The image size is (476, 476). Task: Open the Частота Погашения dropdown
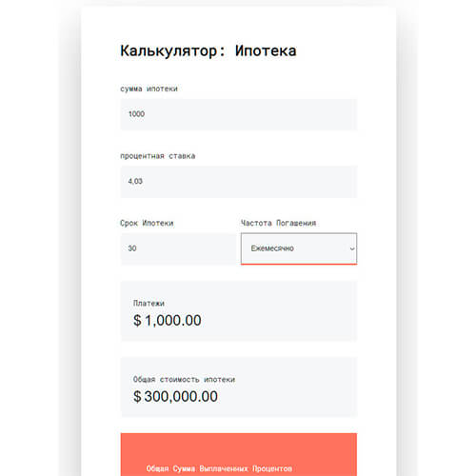point(299,248)
